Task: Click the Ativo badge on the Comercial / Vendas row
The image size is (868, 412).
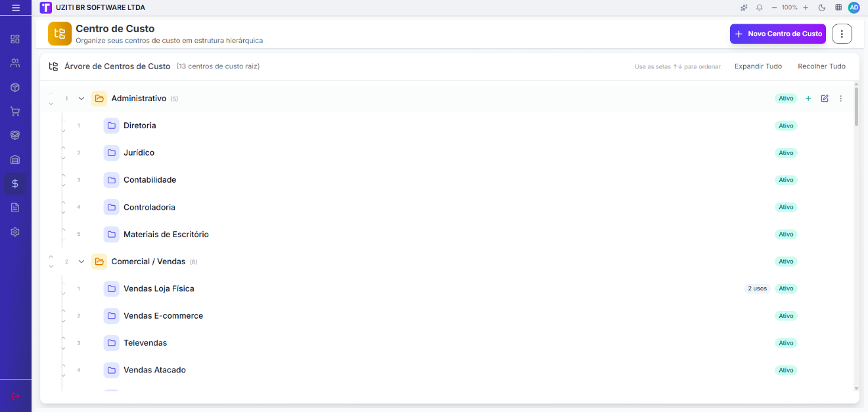Action: point(786,262)
